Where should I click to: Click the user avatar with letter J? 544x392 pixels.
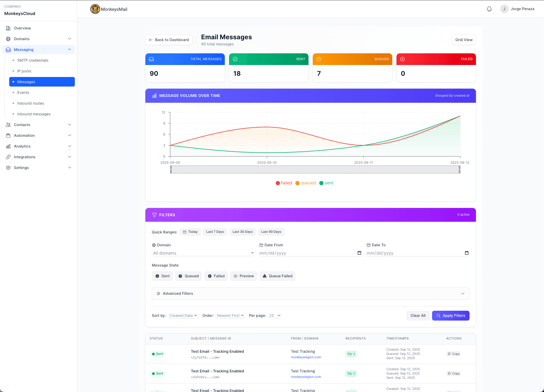(x=504, y=9)
